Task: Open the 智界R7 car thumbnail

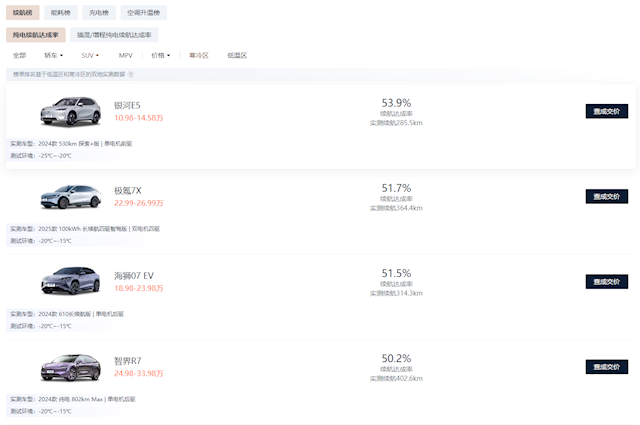Action: pyautogui.click(x=71, y=367)
